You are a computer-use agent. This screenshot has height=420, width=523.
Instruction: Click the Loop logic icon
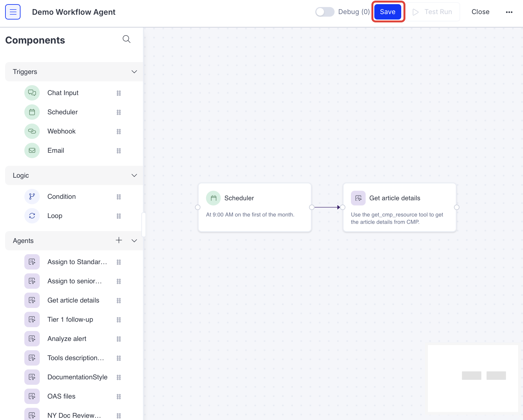[x=32, y=216]
